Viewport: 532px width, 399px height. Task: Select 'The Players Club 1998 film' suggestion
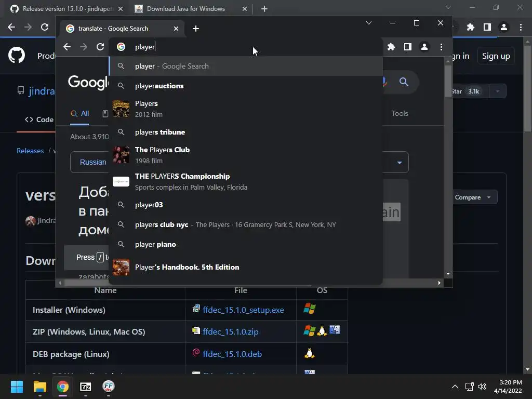point(246,155)
